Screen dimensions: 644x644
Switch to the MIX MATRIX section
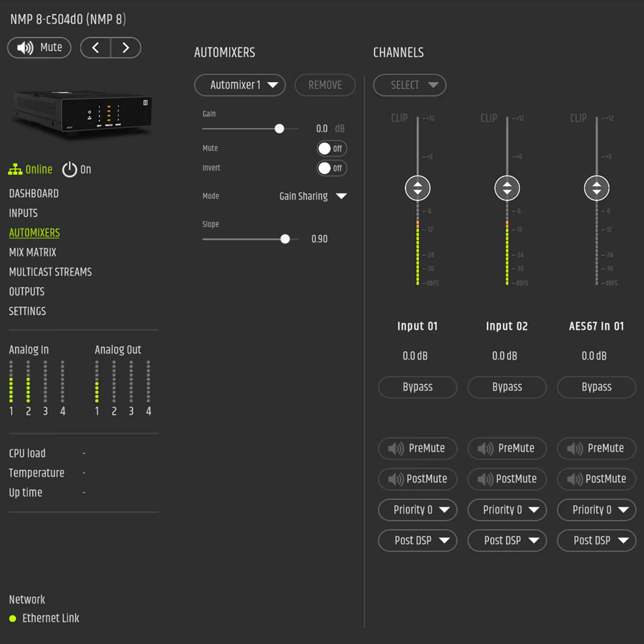point(32,252)
